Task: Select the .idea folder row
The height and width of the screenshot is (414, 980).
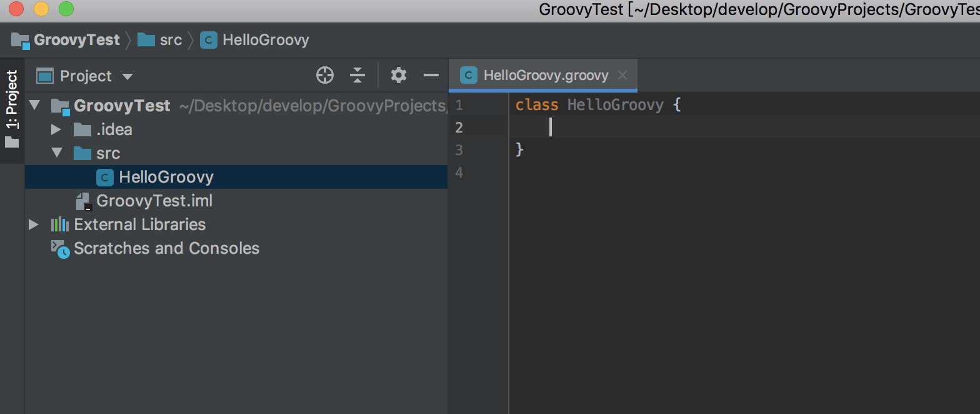Action: coord(236,129)
